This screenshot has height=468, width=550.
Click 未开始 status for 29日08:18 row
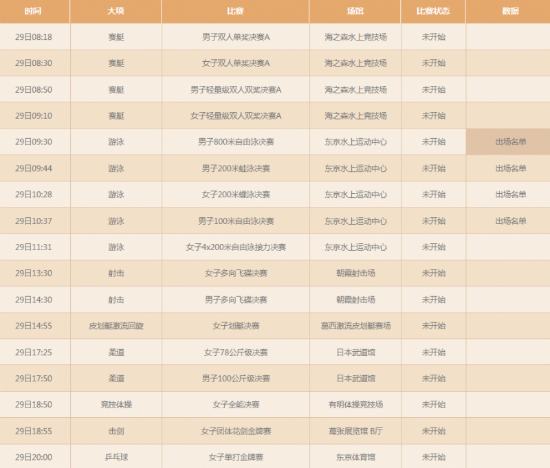point(434,37)
